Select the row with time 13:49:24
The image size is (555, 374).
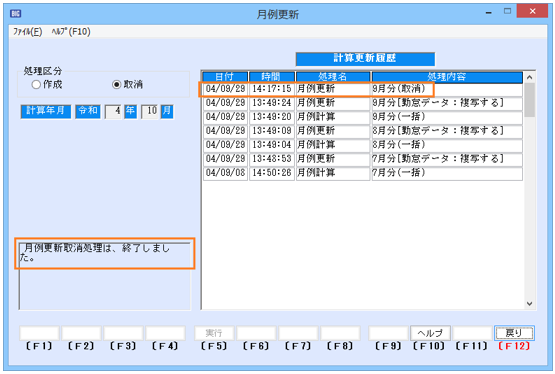click(363, 103)
